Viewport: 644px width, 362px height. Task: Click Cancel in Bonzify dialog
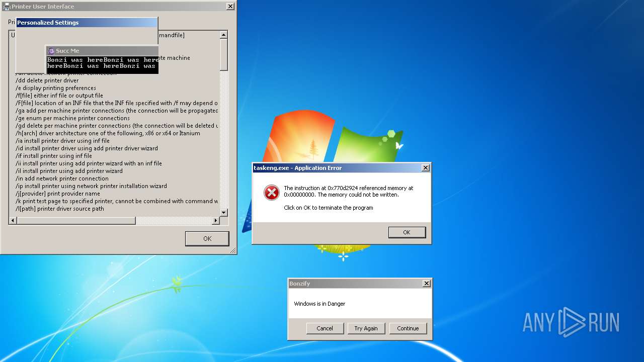pos(325,328)
